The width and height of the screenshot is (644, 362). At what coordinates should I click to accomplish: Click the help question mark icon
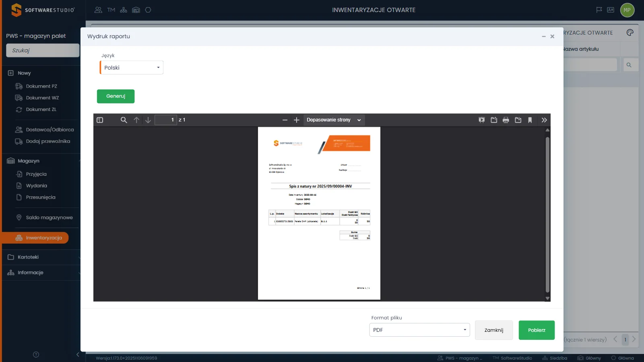coord(36,354)
